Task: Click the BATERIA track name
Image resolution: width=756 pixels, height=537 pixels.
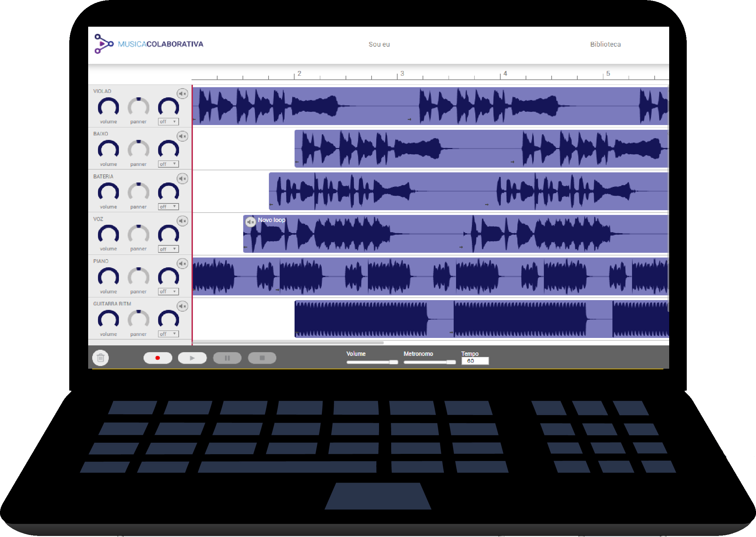Action: point(103,176)
